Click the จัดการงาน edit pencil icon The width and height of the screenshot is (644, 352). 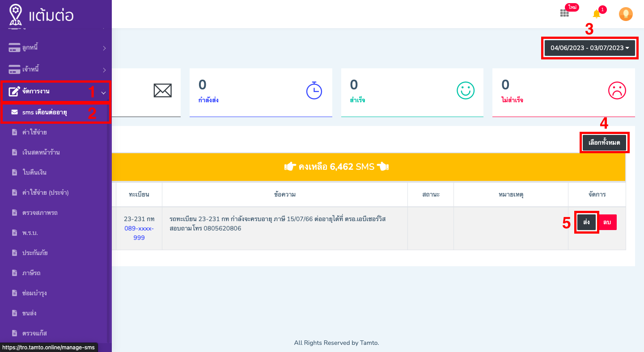14,92
